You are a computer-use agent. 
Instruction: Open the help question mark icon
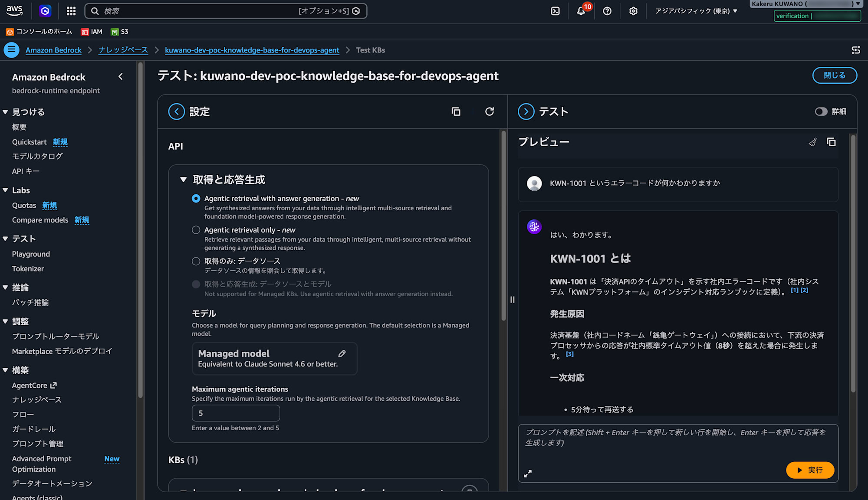[x=607, y=11]
